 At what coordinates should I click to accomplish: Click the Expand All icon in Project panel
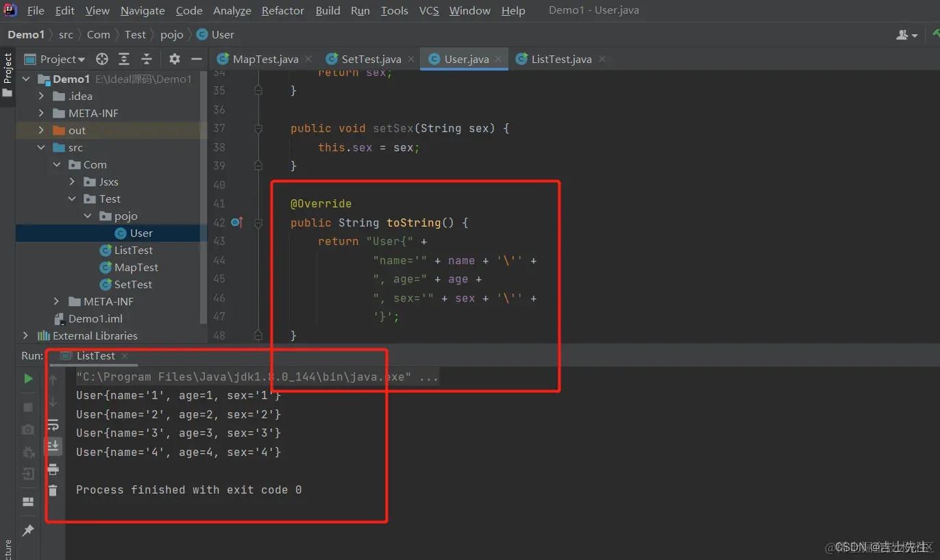click(124, 59)
